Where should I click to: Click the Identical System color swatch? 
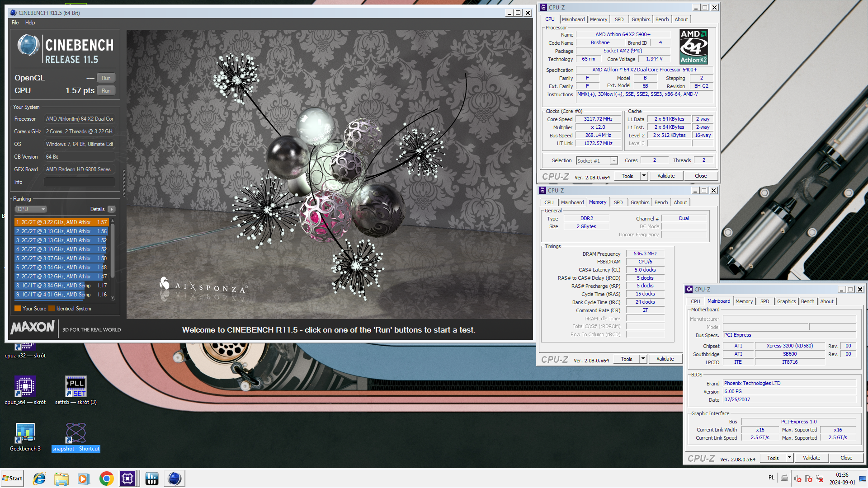click(52, 309)
